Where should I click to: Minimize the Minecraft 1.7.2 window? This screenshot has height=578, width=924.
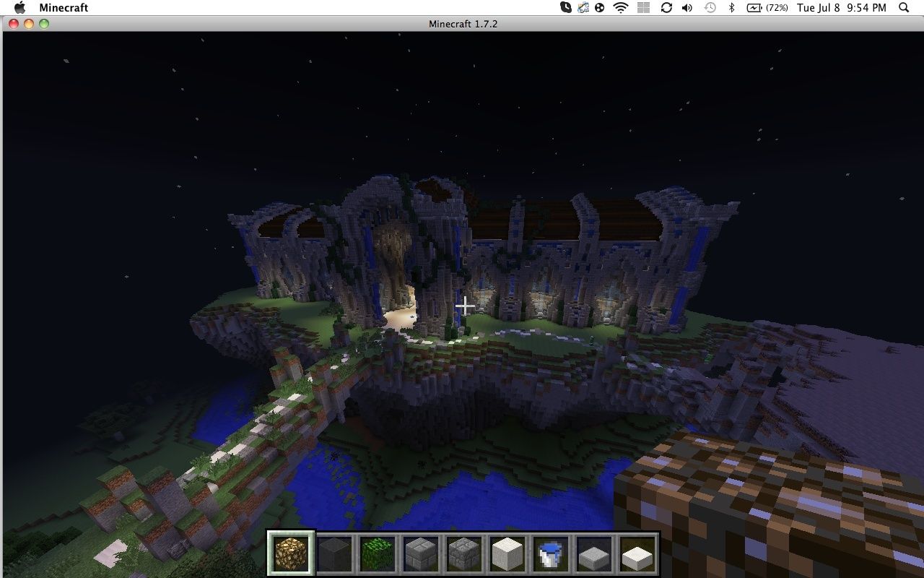(x=29, y=24)
